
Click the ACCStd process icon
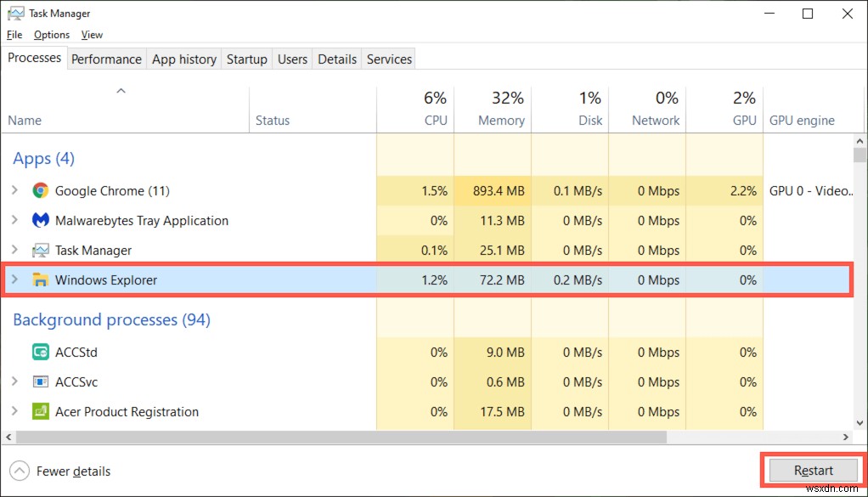[40, 352]
